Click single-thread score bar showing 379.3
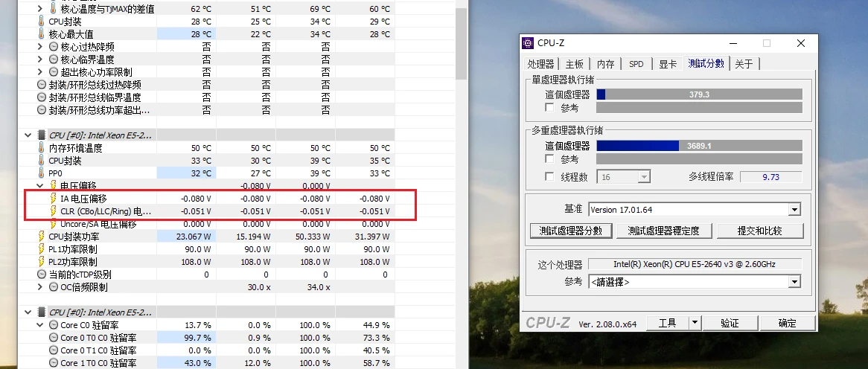Screen dimensions: 868x369 pyautogui.click(x=699, y=94)
